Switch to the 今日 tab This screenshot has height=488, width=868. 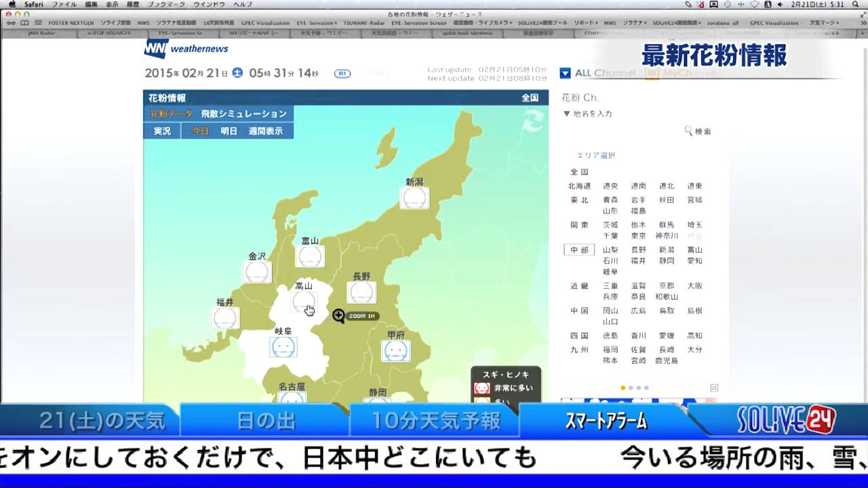200,131
